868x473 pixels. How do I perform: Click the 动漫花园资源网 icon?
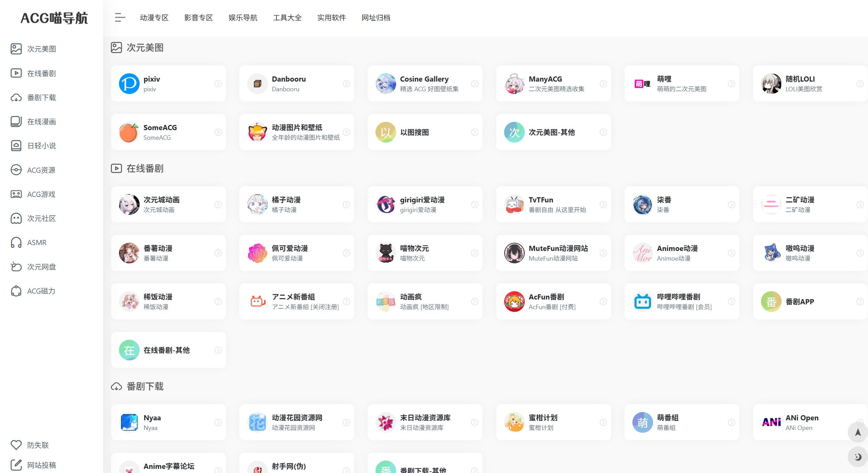pos(257,422)
